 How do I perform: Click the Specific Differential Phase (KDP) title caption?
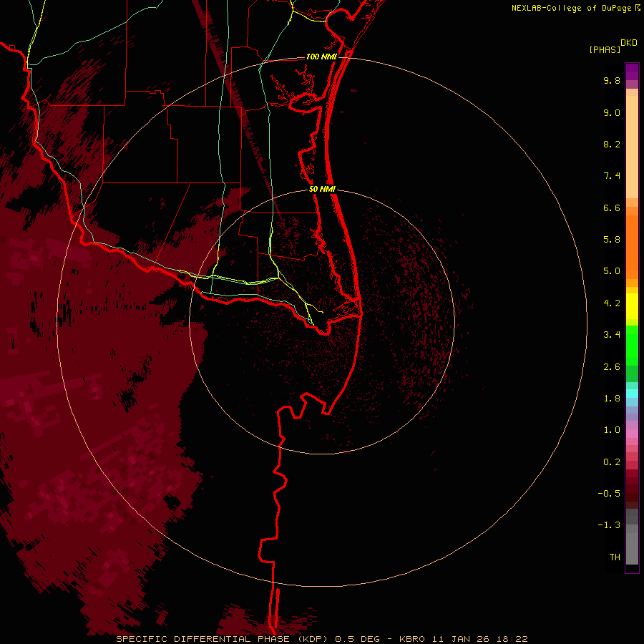pos(223,639)
